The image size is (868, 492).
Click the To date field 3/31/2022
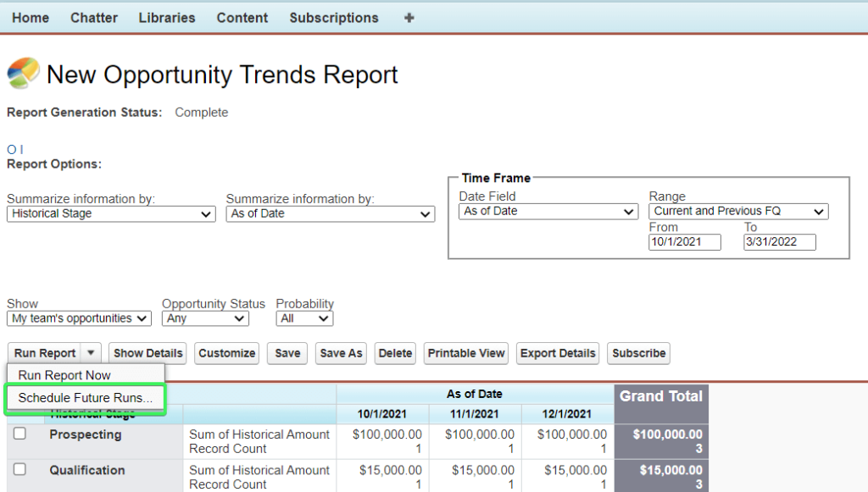(x=780, y=242)
